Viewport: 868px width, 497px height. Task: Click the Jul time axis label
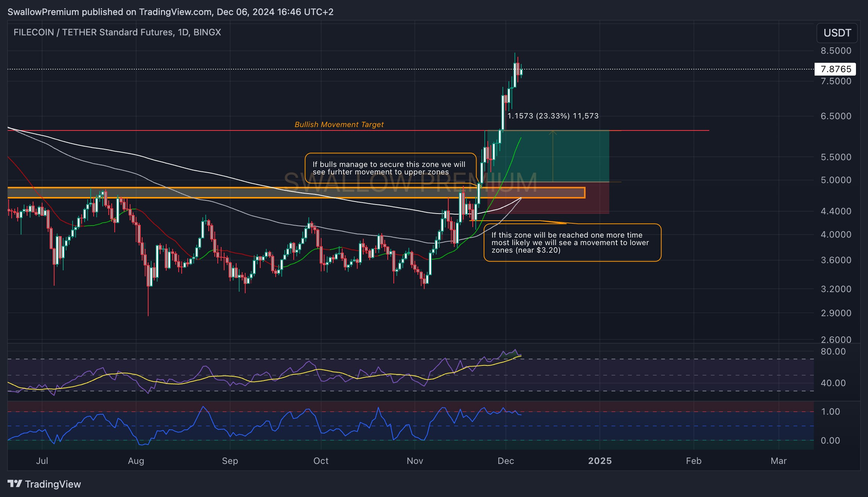click(x=42, y=461)
